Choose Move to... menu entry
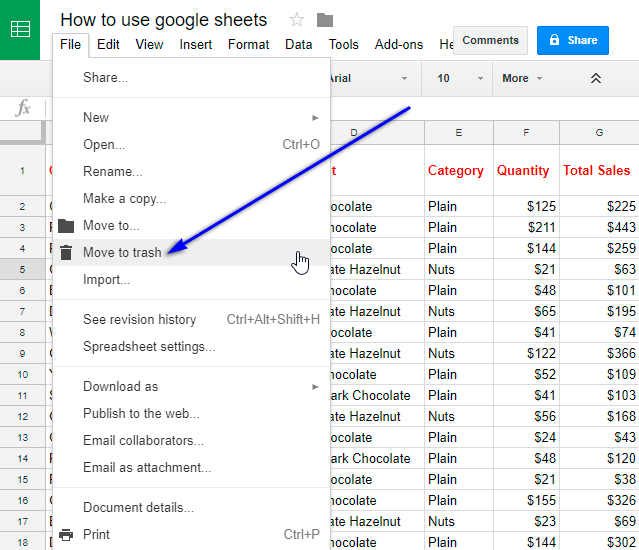This screenshot has width=639, height=550. tap(192, 225)
